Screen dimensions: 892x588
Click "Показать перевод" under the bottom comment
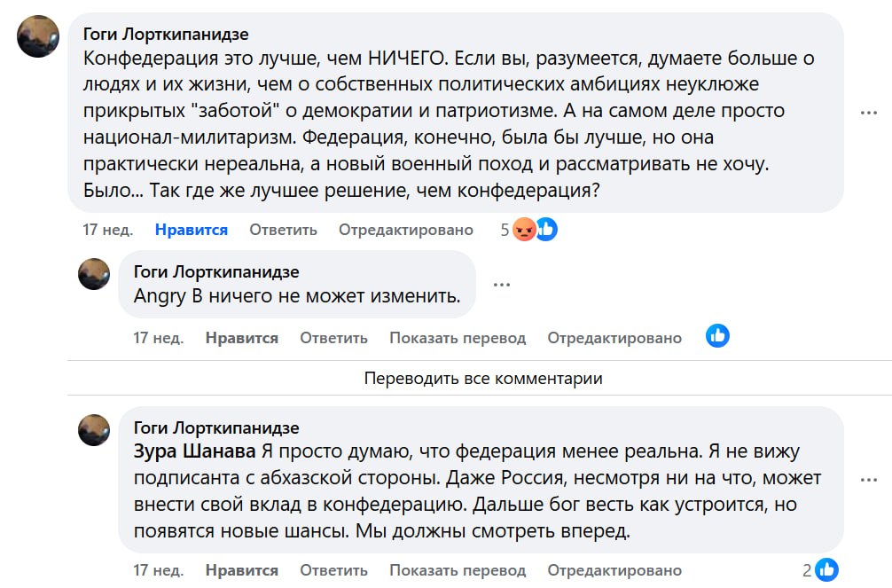[x=458, y=570]
